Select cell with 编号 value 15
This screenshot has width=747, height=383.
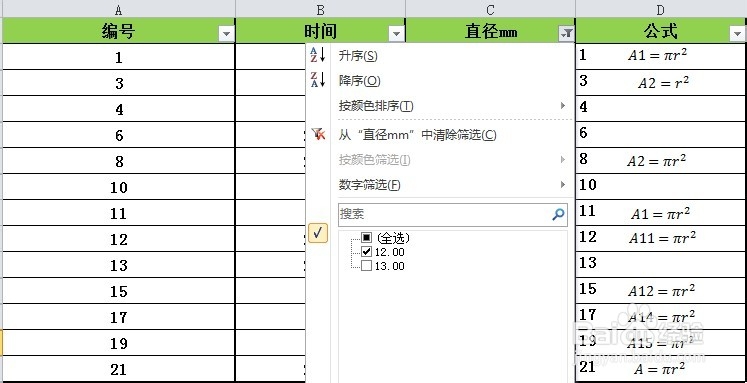(x=119, y=291)
